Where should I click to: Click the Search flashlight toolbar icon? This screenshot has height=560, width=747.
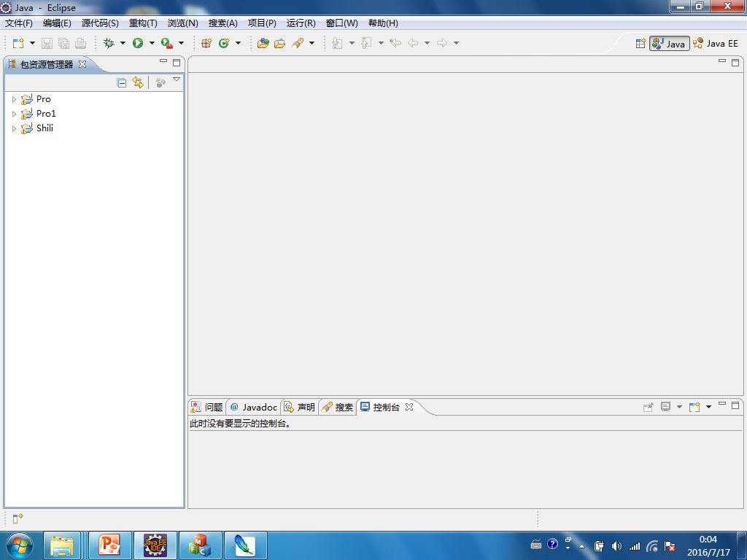click(298, 43)
